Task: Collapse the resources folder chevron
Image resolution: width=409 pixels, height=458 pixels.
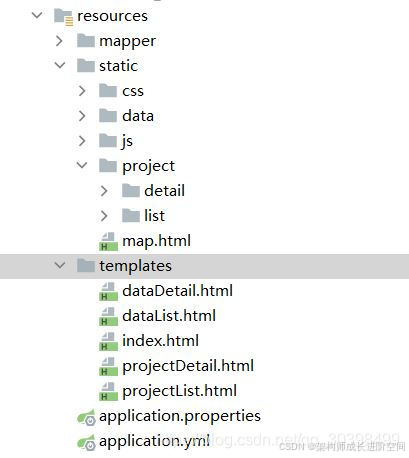Action: [37, 15]
